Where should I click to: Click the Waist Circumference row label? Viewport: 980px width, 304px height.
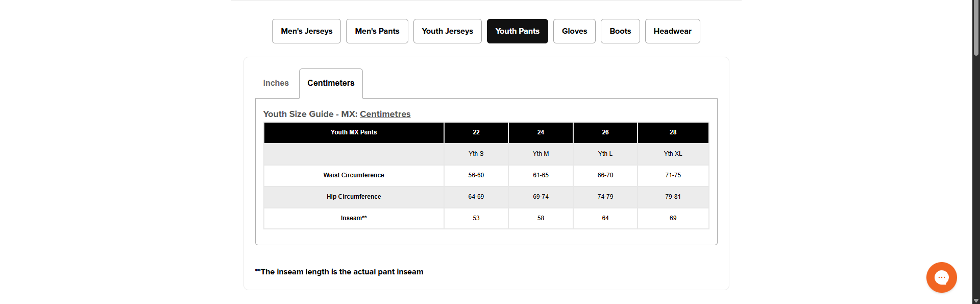(x=354, y=175)
